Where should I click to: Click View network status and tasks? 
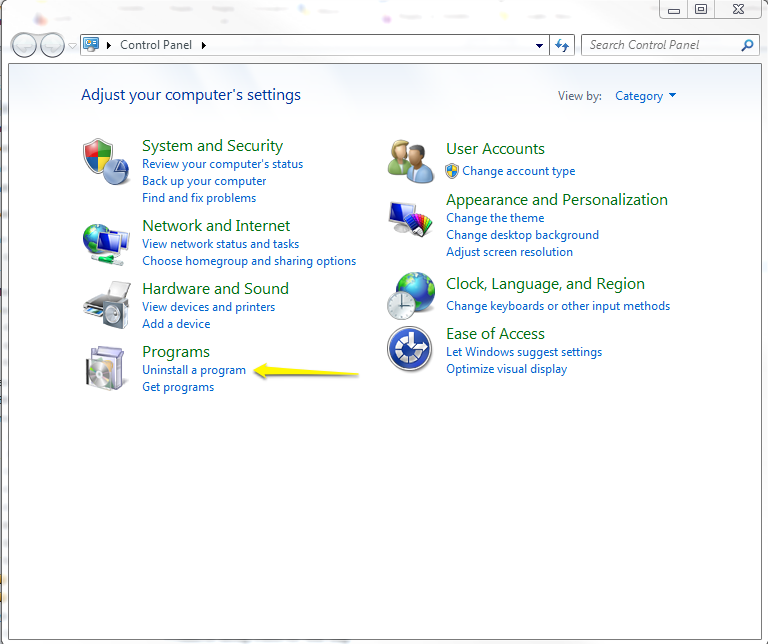point(220,244)
